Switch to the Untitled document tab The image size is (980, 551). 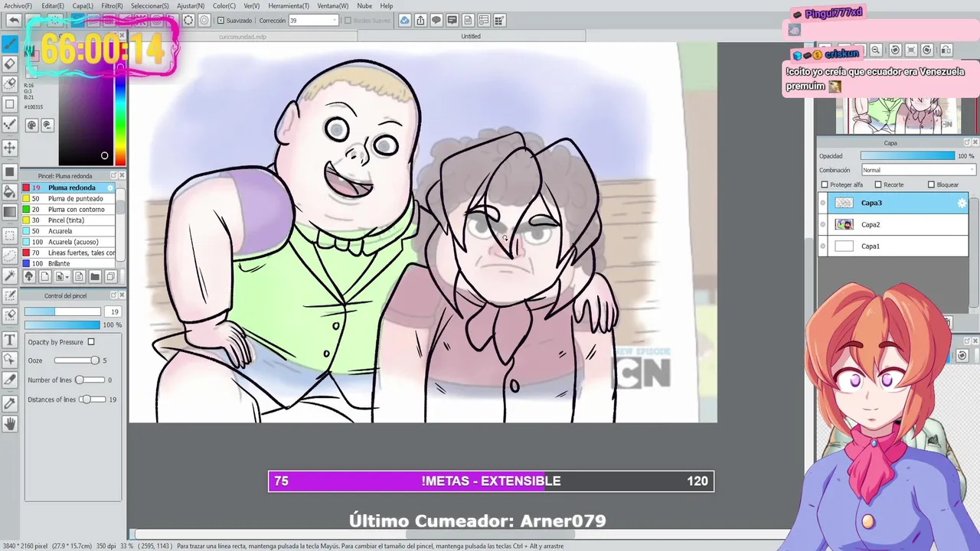click(471, 36)
